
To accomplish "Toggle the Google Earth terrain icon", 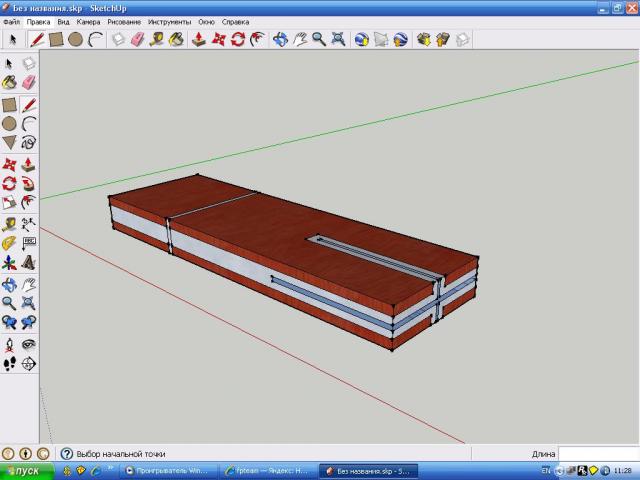I will [381, 40].
